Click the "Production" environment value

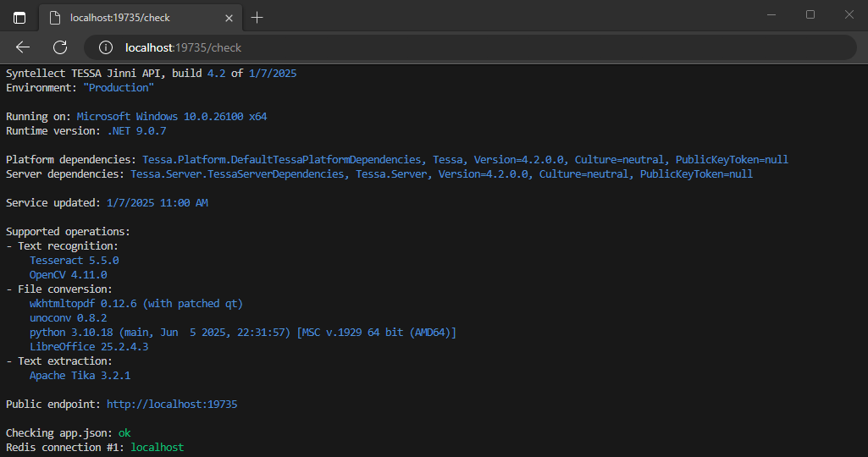(119, 88)
